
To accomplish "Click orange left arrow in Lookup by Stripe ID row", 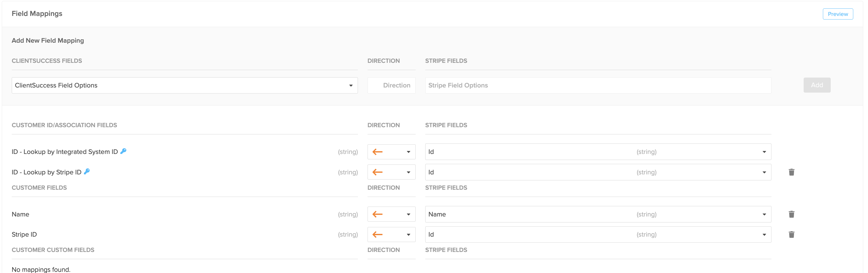I will click(377, 172).
